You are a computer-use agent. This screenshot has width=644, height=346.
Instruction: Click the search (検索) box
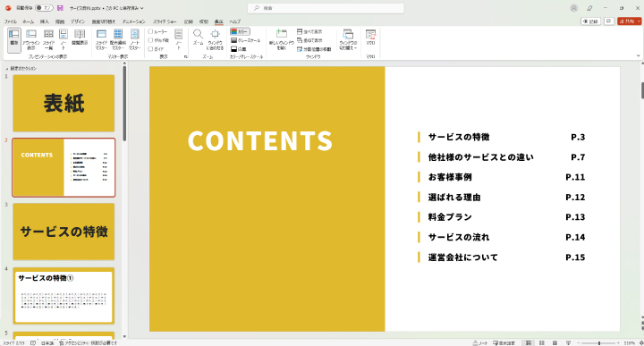[x=326, y=8]
